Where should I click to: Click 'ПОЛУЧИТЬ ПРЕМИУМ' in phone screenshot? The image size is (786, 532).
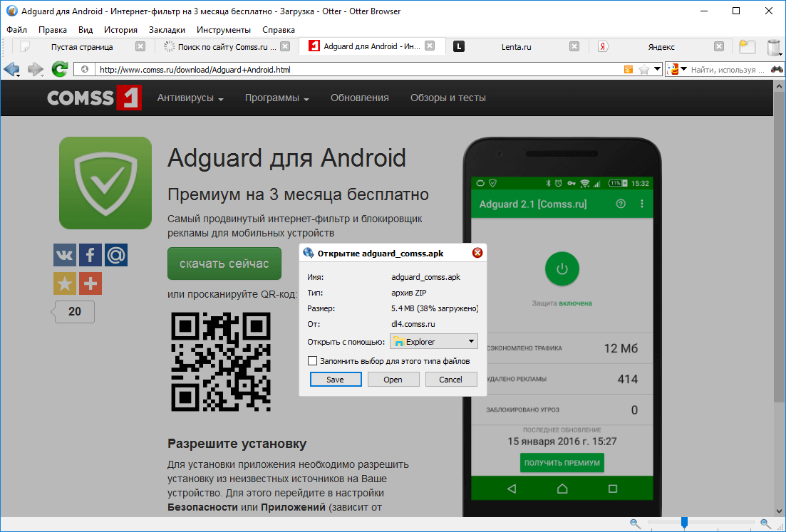point(562,463)
